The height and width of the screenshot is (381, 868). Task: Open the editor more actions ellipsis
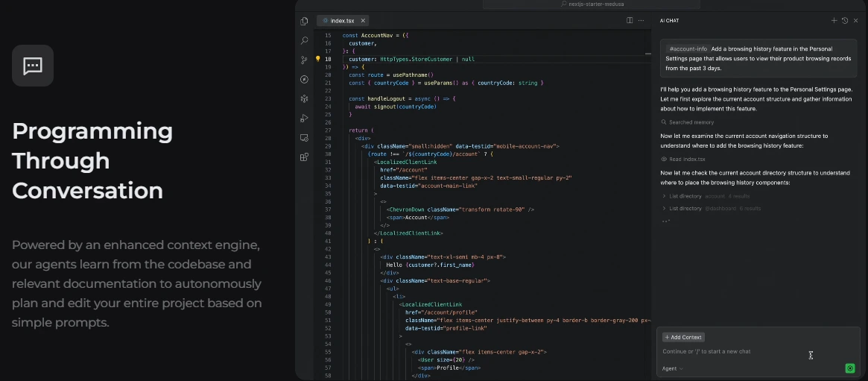point(641,20)
